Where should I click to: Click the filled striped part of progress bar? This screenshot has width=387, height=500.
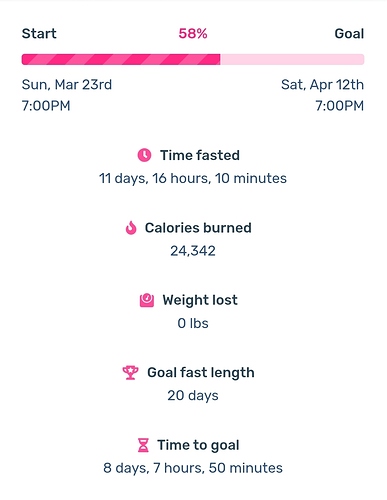point(121,59)
